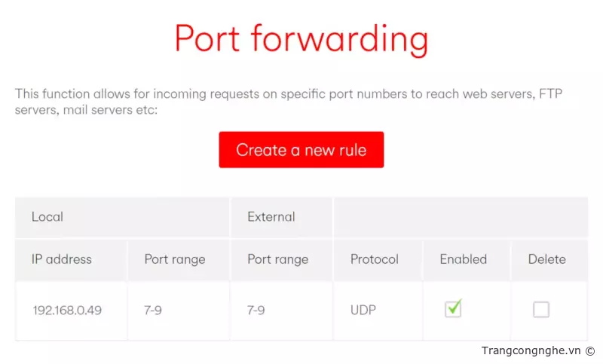Uncheck the Enabled checkbox for the UDP rule

coord(453,309)
